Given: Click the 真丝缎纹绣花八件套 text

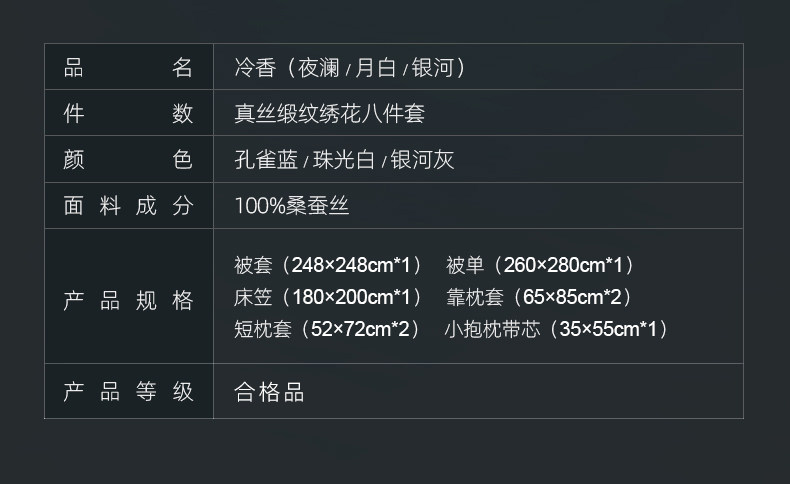Looking at the screenshot, I should (329, 113).
